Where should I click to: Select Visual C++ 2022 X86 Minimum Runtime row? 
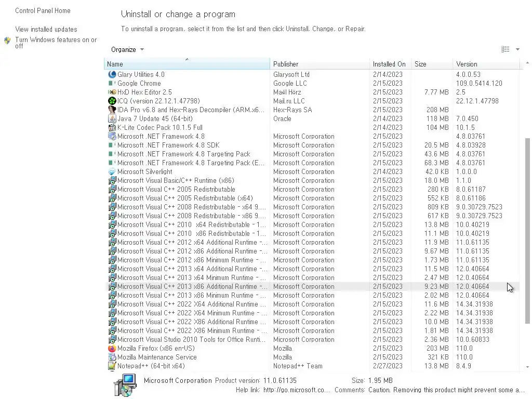(312, 330)
